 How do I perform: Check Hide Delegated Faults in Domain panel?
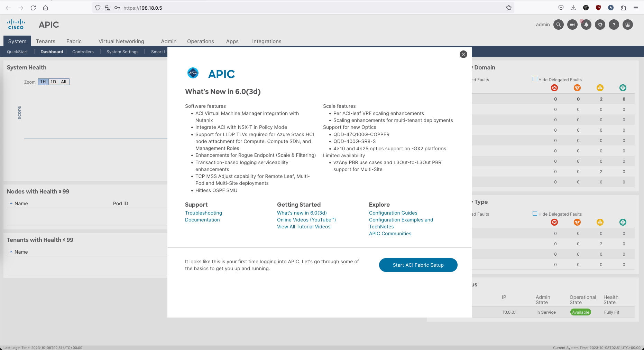click(535, 79)
